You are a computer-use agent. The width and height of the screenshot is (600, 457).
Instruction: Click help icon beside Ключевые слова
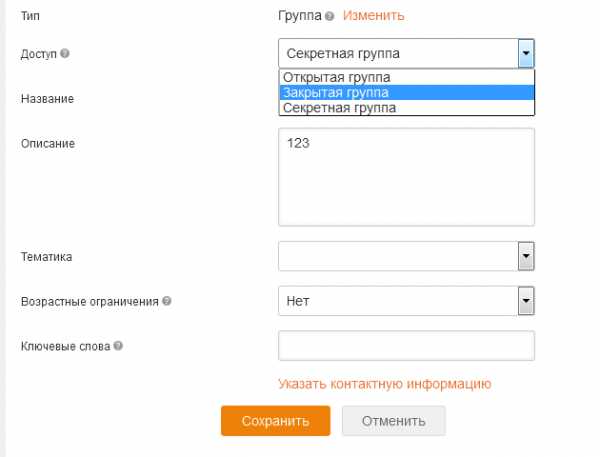(118, 346)
